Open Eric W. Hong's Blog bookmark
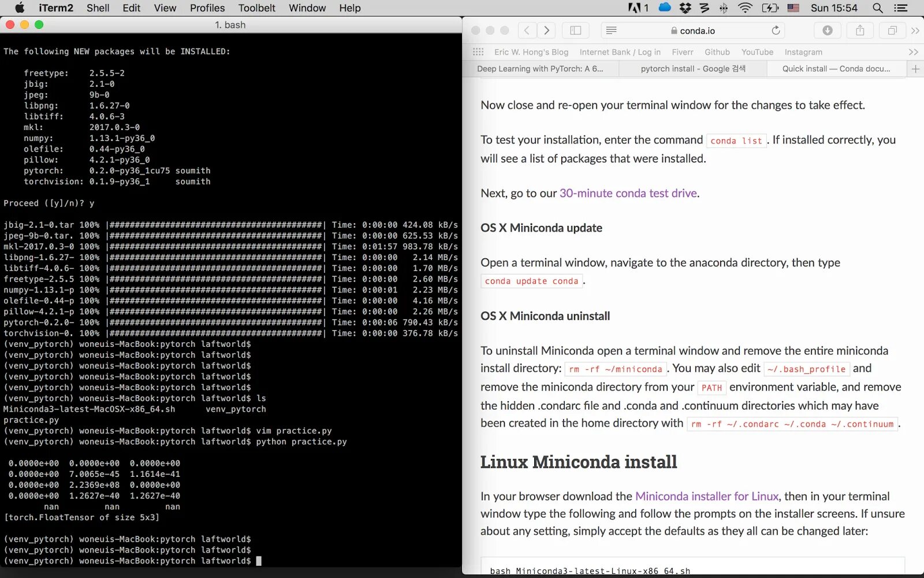 coord(531,52)
